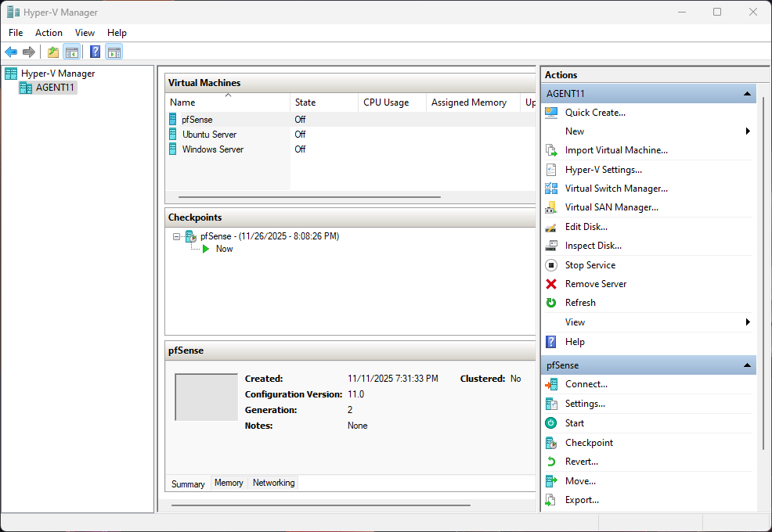
Task: Click the Virtual Switch Manager icon
Action: click(551, 189)
